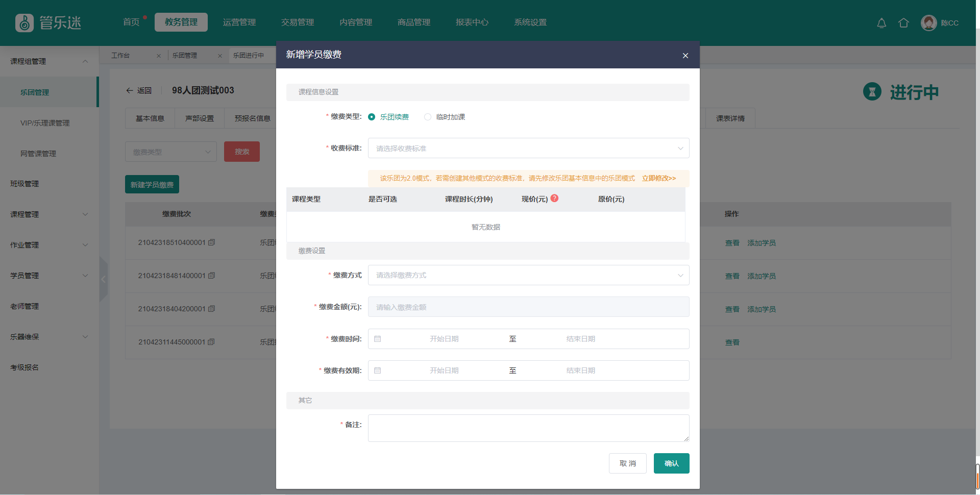
Task: Click the 立即修改>> link
Action: click(658, 178)
